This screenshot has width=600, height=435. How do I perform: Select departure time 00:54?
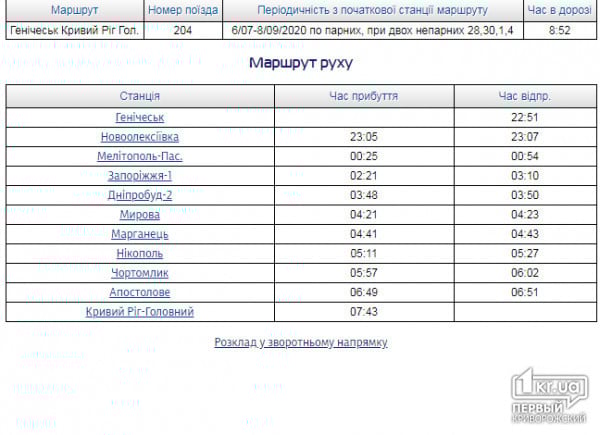click(x=525, y=156)
